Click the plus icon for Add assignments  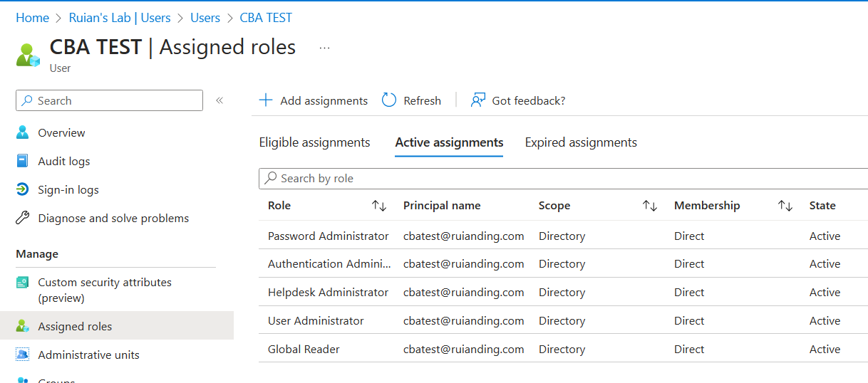(x=266, y=100)
